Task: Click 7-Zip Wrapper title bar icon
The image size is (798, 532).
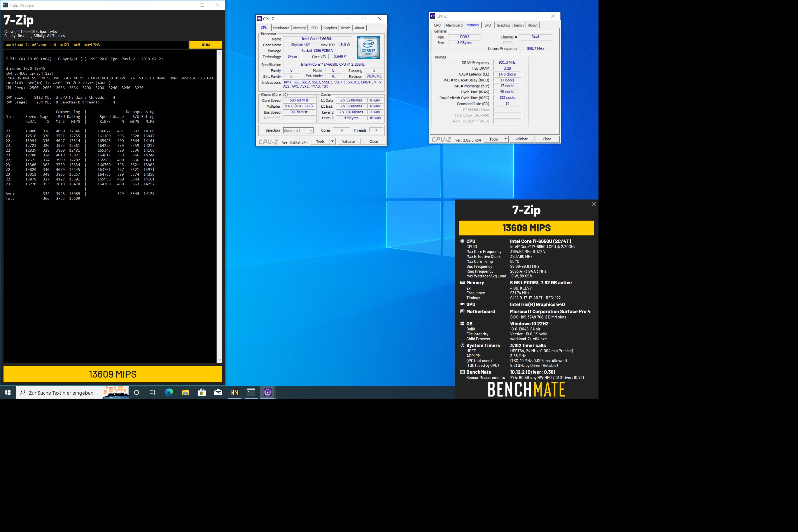Action: [x=5, y=5]
